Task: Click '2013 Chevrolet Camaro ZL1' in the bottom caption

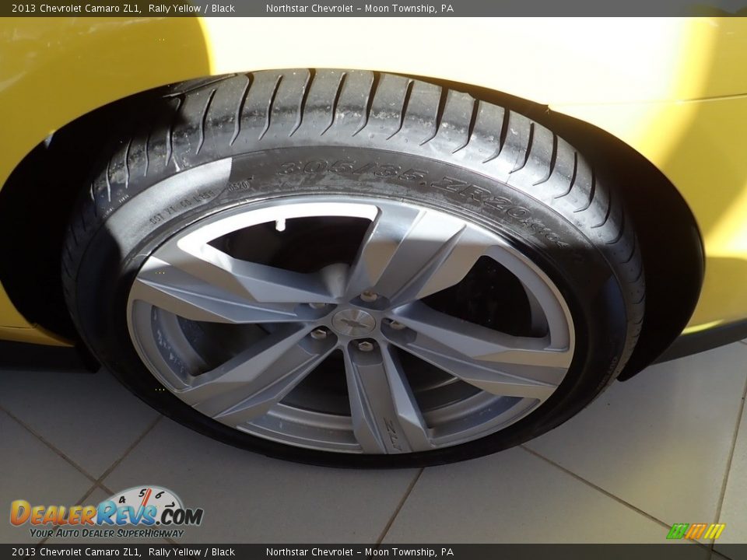Action: point(75,552)
